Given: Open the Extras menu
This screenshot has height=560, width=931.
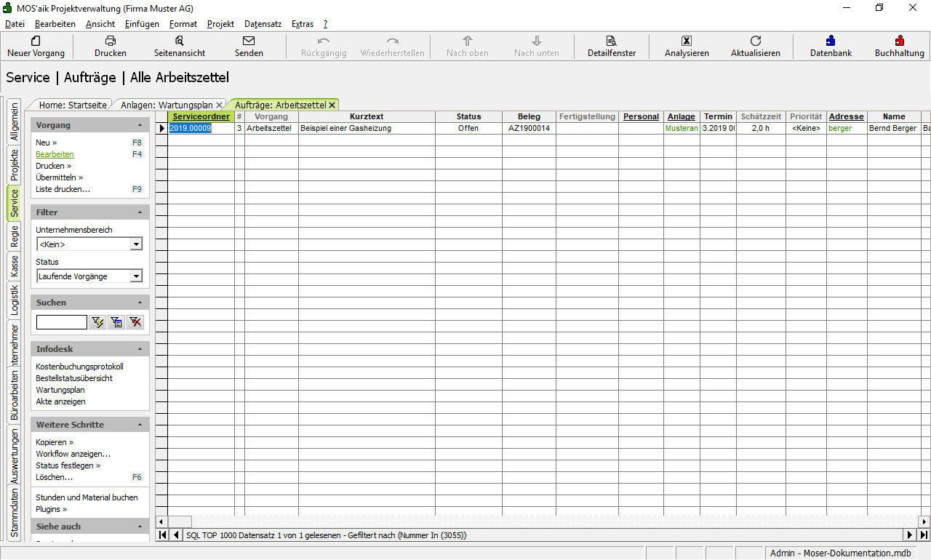Looking at the screenshot, I should (x=302, y=24).
